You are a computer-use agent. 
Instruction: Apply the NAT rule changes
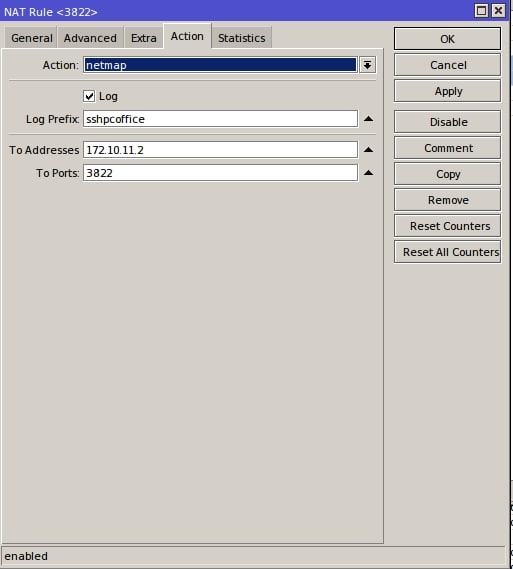point(447,91)
